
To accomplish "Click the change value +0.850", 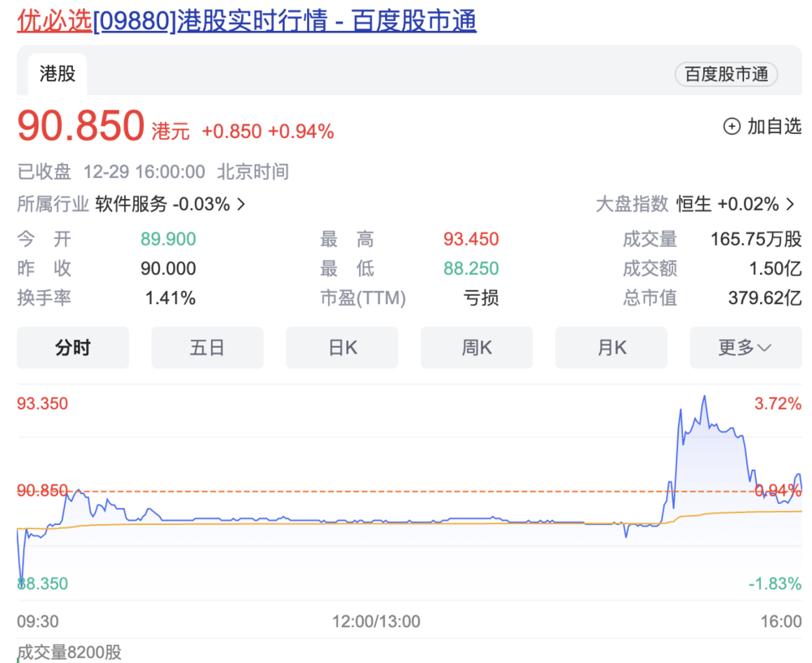I will point(231,132).
